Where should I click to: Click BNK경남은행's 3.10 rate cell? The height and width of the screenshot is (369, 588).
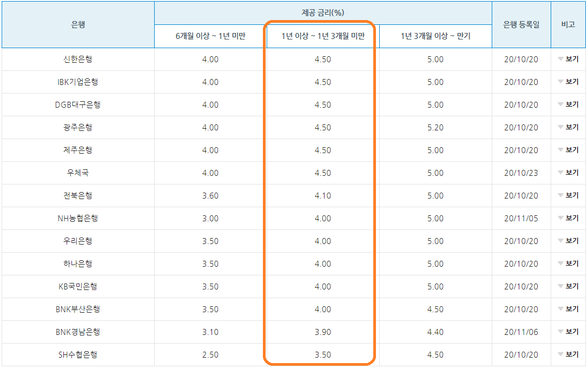pos(210,332)
